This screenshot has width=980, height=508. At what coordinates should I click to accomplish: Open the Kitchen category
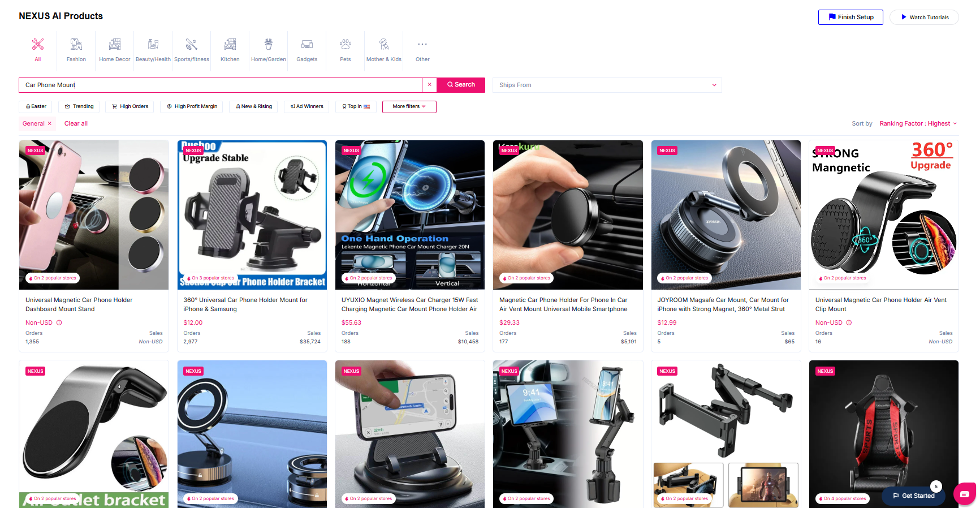(x=230, y=50)
